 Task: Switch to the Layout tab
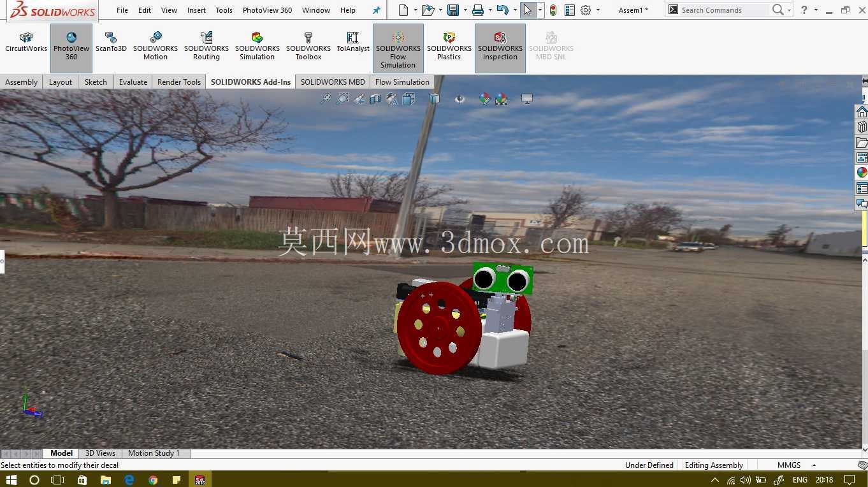pyautogui.click(x=61, y=82)
